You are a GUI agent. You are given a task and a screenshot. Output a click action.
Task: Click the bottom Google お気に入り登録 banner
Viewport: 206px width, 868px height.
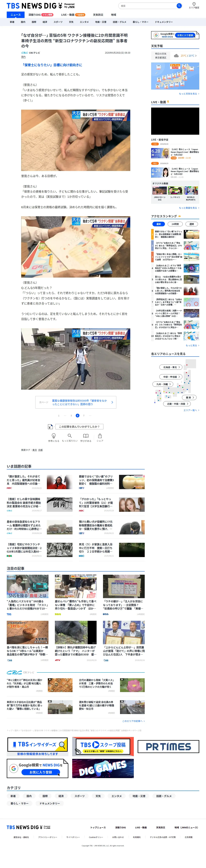38,768
